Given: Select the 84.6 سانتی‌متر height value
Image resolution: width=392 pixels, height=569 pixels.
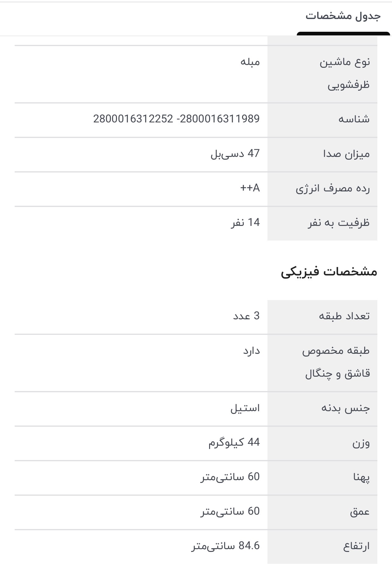Looking at the screenshot, I should [226, 546].
